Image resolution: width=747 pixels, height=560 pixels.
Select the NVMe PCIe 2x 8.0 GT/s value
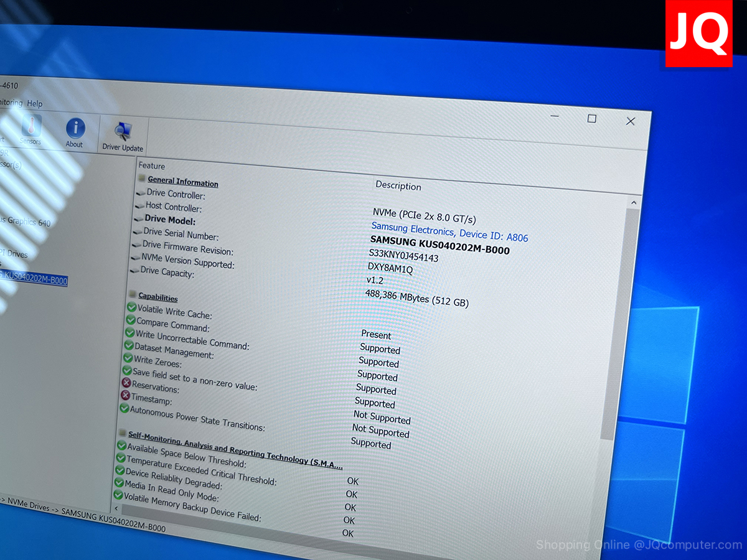425,216
